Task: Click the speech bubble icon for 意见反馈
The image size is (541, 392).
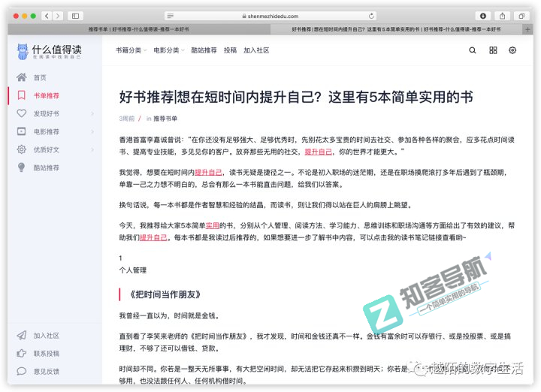Action: [x=21, y=371]
